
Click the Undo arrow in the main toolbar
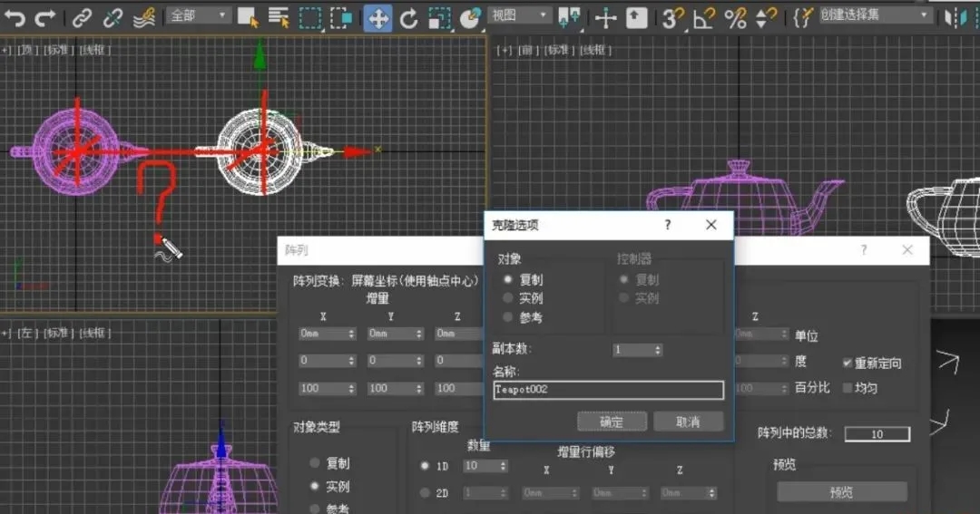pos(15,17)
